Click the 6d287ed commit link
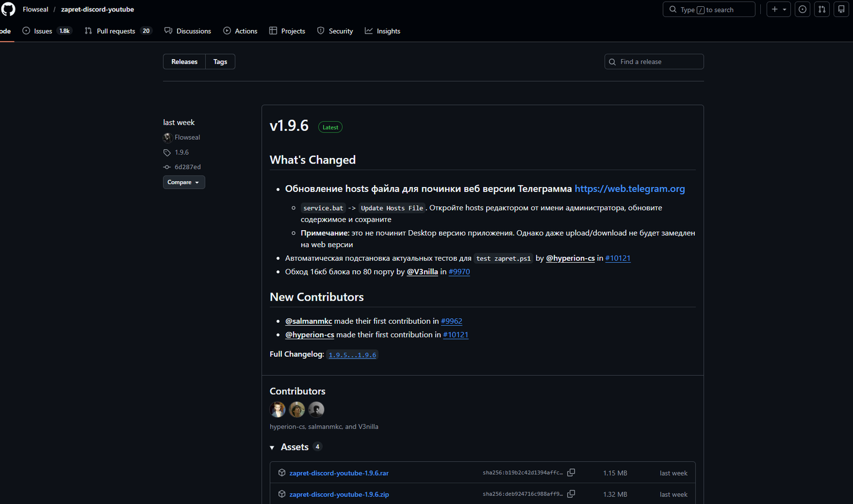853x504 pixels. [x=187, y=167]
